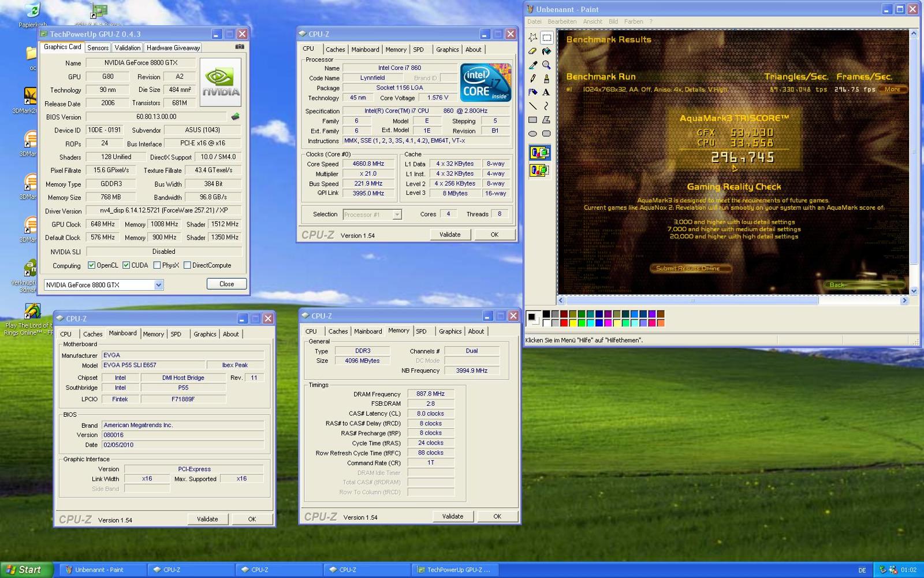Image resolution: width=924 pixels, height=578 pixels.
Task: Toggle the OpenCL checkbox in GPU-Z
Action: [x=91, y=265]
